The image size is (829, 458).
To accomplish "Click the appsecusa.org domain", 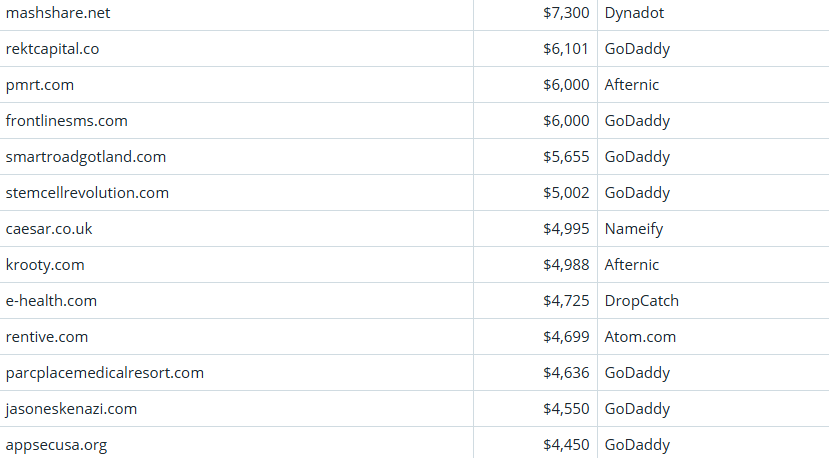I will 57,445.
